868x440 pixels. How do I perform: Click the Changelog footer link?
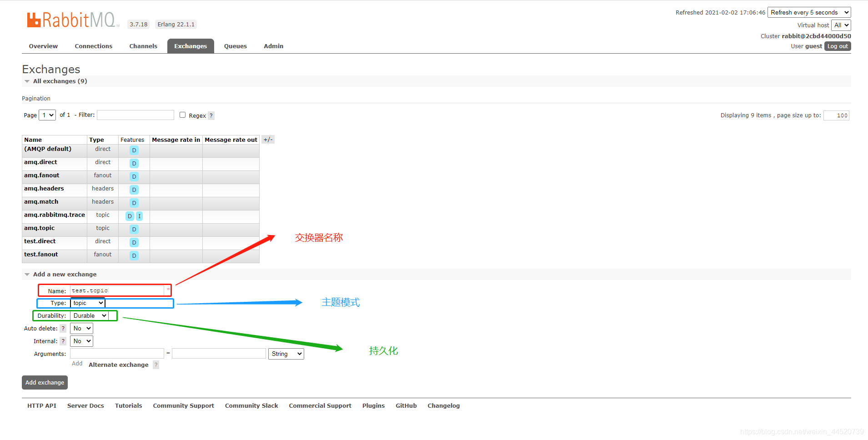444,406
